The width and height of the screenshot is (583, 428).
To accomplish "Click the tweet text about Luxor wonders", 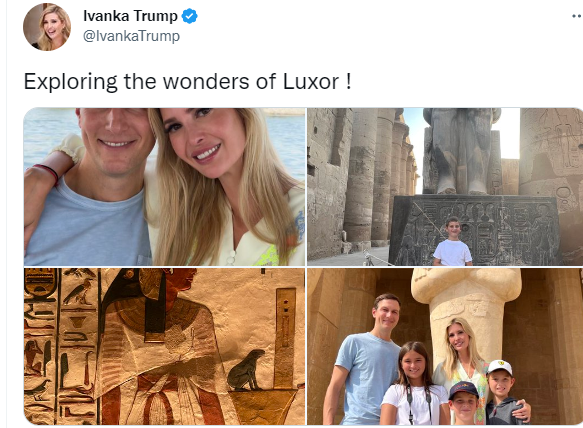I will click(187, 81).
